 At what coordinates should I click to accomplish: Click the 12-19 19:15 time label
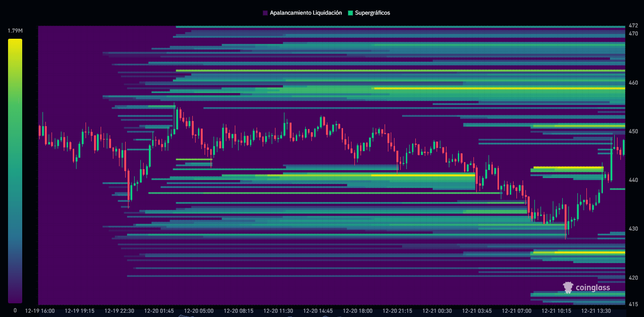(x=79, y=311)
